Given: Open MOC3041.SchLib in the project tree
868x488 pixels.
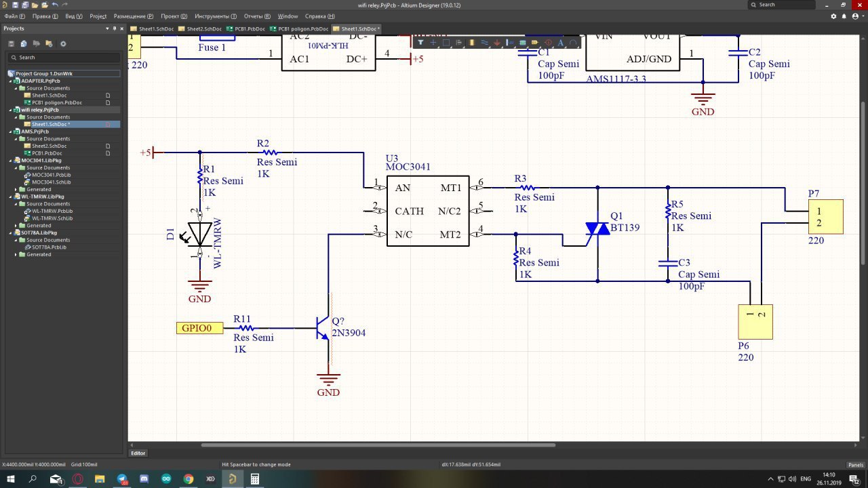Looking at the screenshot, I should [52, 182].
